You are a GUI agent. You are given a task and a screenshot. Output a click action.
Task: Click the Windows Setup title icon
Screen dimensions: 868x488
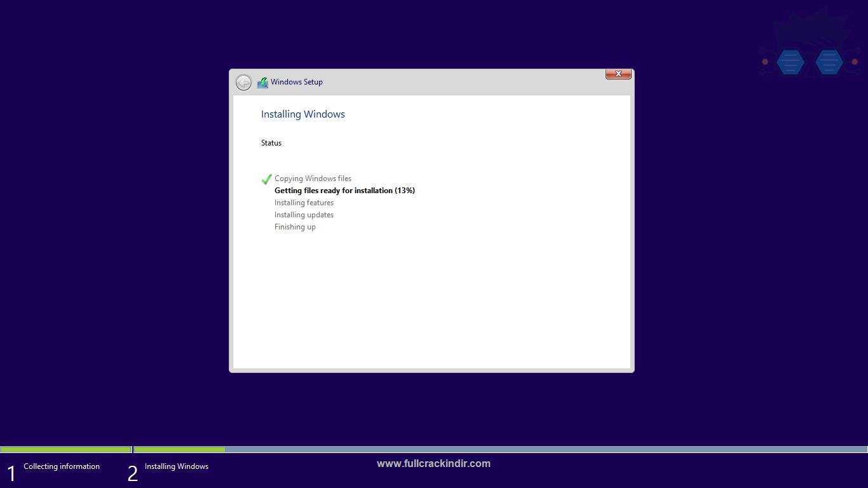pyautogui.click(x=262, y=83)
